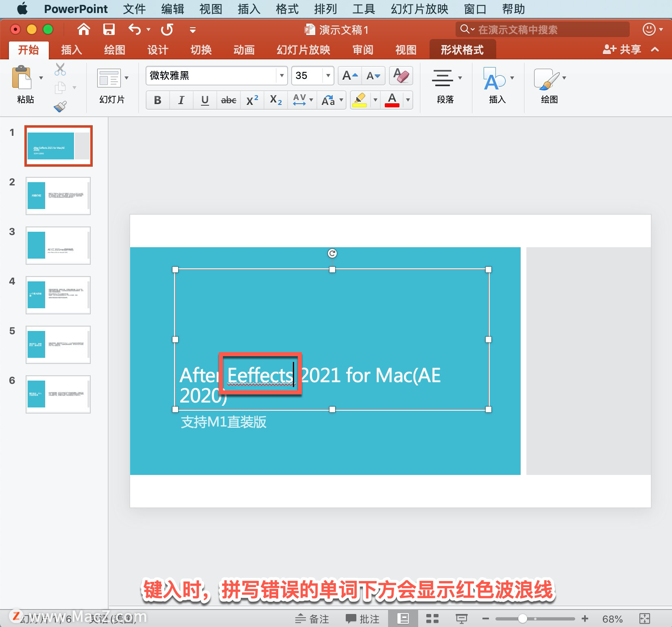The image size is (672, 627).
Task: Open character spacing AV control
Action: (300, 100)
